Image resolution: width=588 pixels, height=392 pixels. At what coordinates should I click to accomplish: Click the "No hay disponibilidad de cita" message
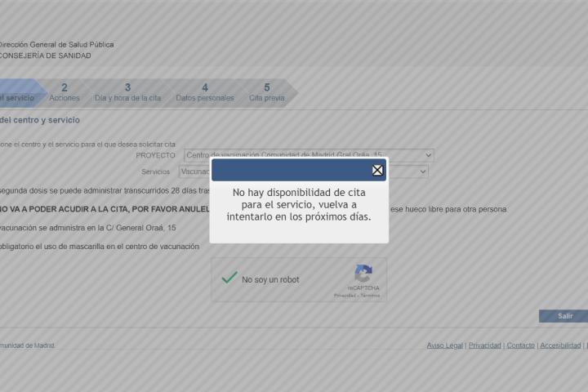coord(299,204)
